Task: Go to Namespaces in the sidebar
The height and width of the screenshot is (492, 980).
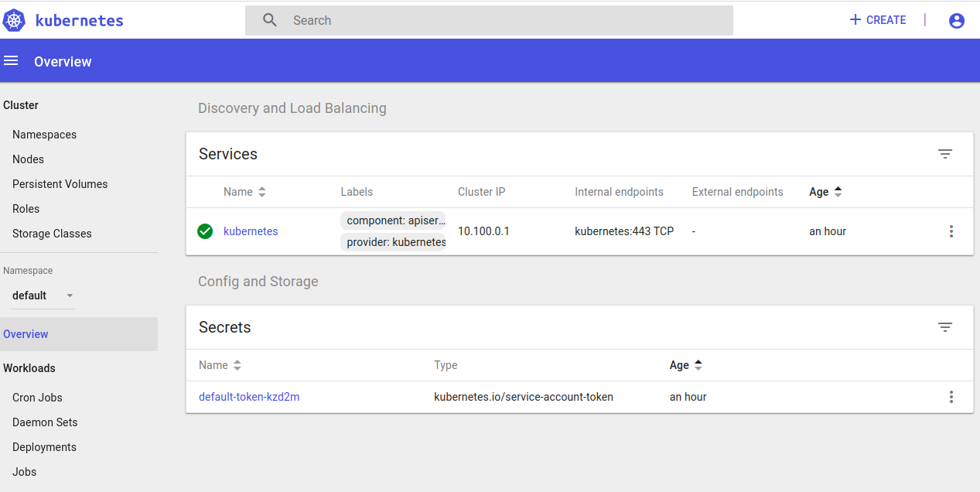Action: pyautogui.click(x=44, y=135)
